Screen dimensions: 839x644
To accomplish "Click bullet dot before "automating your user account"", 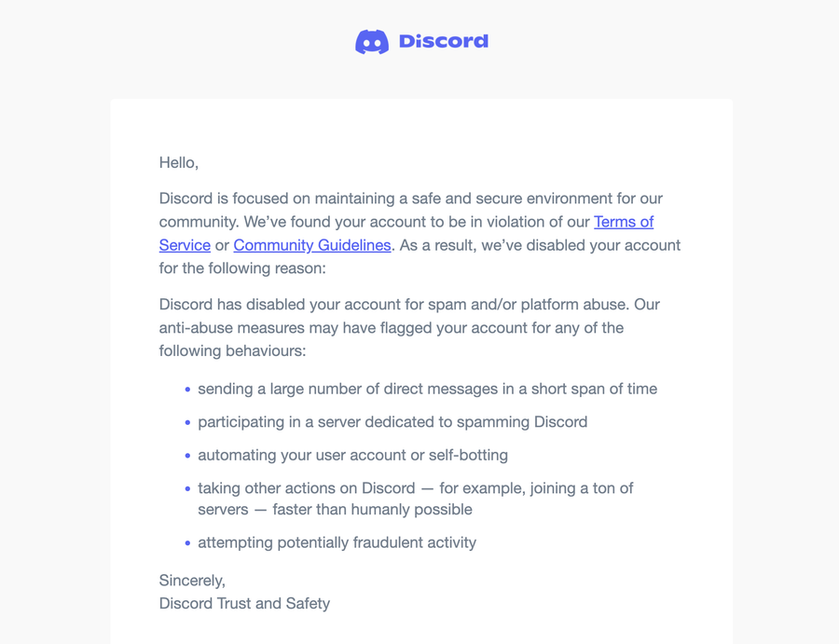I will coord(187,456).
